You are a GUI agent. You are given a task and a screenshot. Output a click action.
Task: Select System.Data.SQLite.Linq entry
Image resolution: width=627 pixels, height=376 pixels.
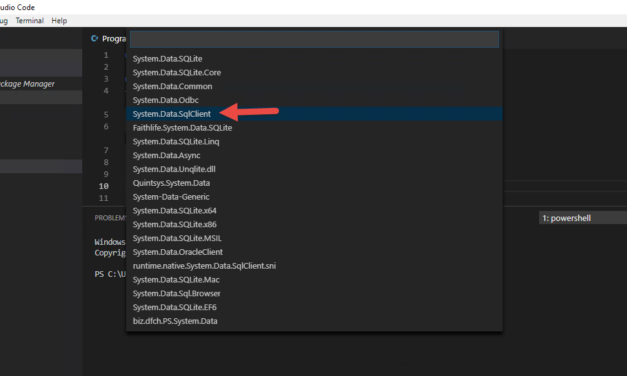pyautogui.click(x=314, y=142)
